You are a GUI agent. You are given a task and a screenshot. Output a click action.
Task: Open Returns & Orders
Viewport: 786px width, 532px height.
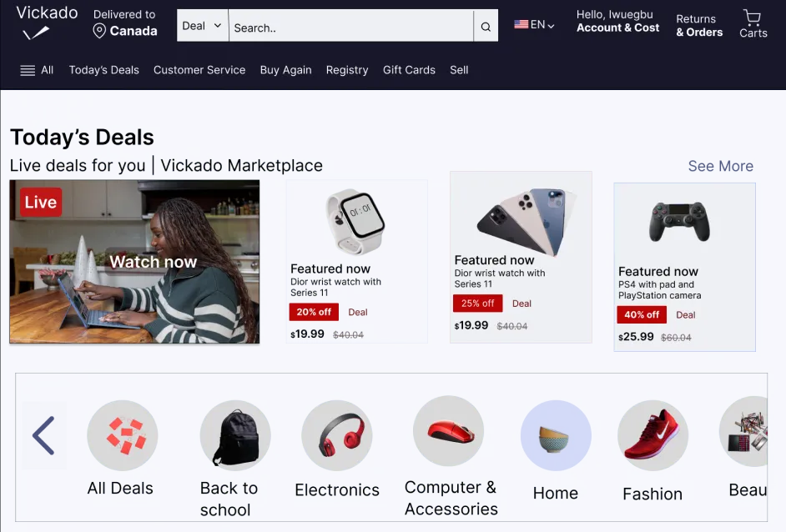[699, 26]
